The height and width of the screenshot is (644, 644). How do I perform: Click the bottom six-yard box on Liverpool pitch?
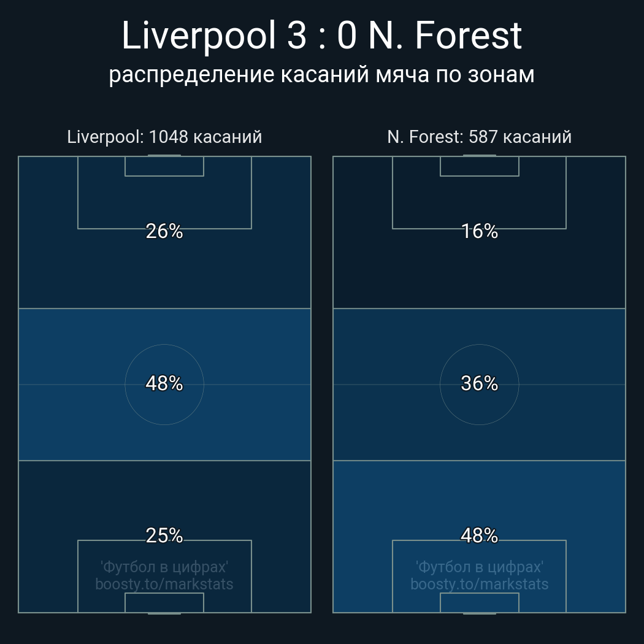tap(164, 603)
